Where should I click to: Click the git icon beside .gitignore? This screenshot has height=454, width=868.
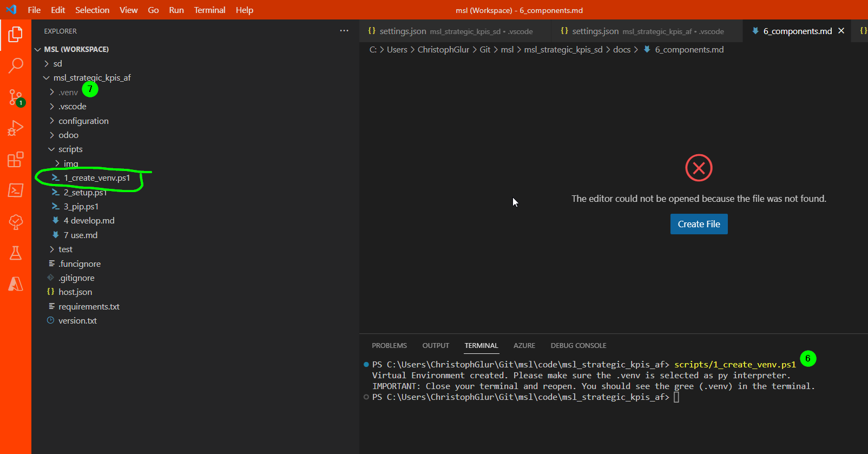pyautogui.click(x=51, y=278)
